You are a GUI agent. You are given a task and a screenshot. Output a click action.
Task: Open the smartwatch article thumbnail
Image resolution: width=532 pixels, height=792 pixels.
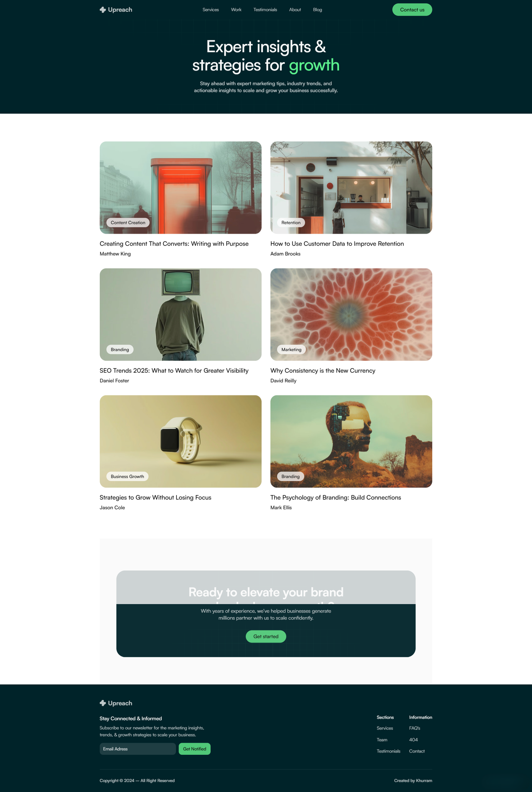pyautogui.click(x=181, y=441)
